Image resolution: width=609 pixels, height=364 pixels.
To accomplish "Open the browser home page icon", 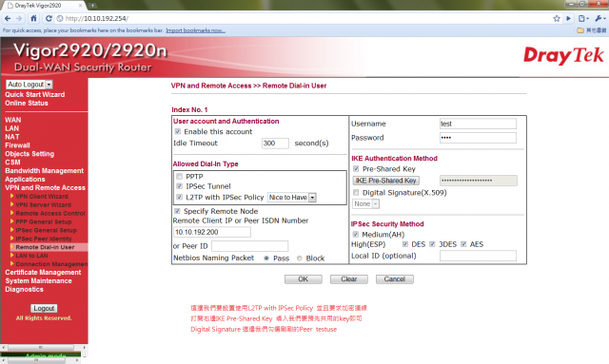I will tap(34, 18).
